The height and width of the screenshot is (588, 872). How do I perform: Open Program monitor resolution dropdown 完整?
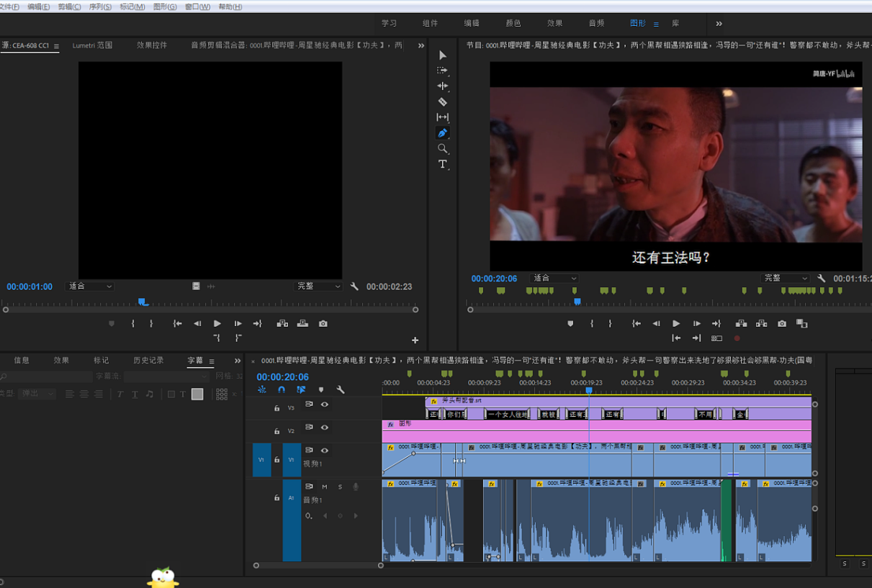point(786,279)
